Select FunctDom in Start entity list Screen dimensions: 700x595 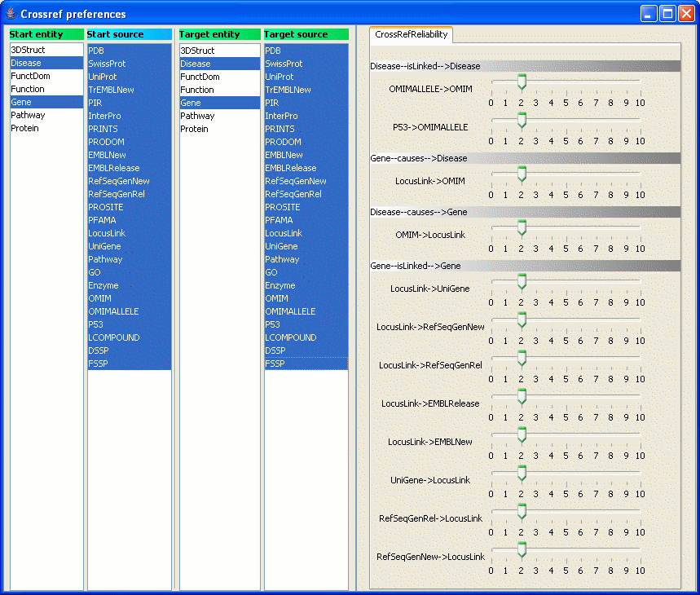pyautogui.click(x=46, y=76)
